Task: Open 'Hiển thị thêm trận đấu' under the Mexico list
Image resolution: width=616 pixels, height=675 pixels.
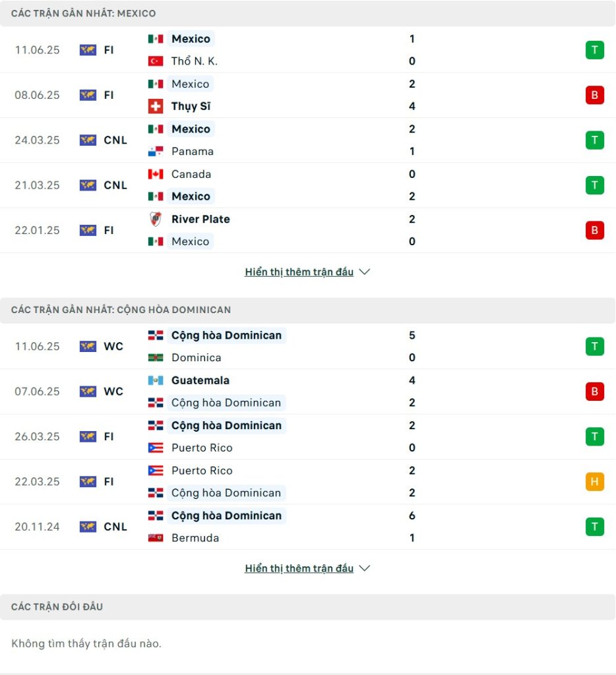Action: point(299,272)
